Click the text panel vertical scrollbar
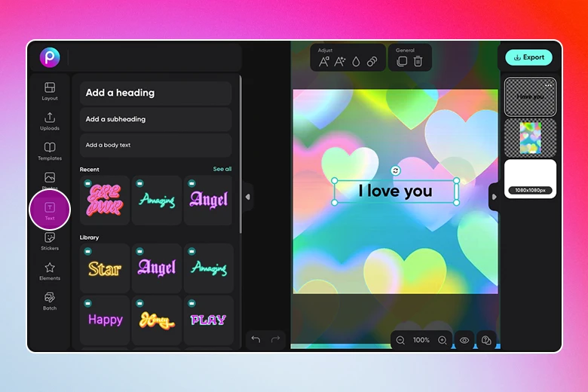Screen dimensions: 588x392 (x=240, y=156)
